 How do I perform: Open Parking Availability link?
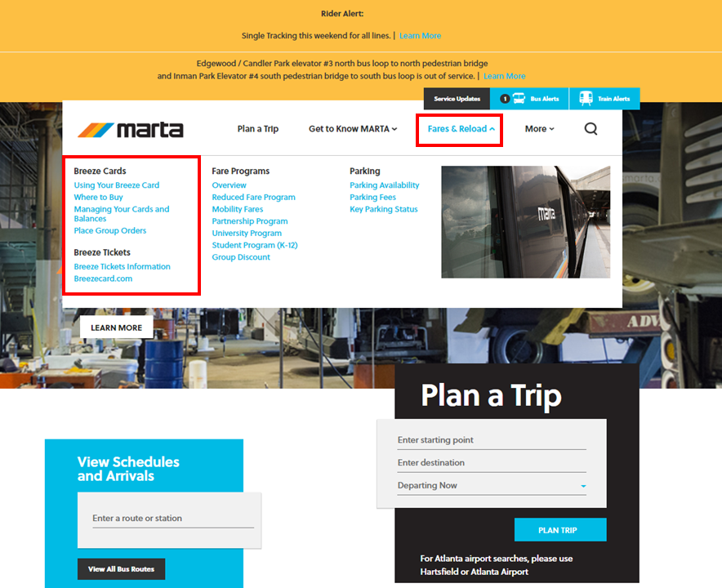(x=385, y=185)
